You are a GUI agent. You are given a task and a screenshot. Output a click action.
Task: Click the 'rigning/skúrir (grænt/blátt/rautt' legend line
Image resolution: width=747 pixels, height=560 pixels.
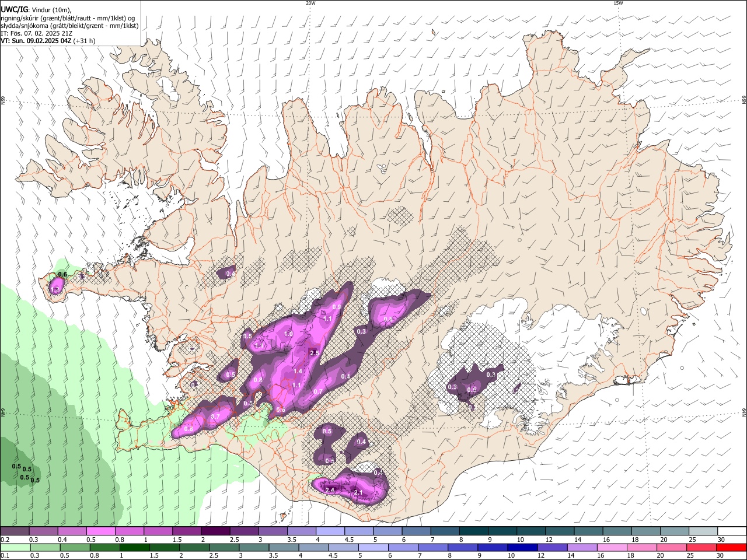coord(68,18)
